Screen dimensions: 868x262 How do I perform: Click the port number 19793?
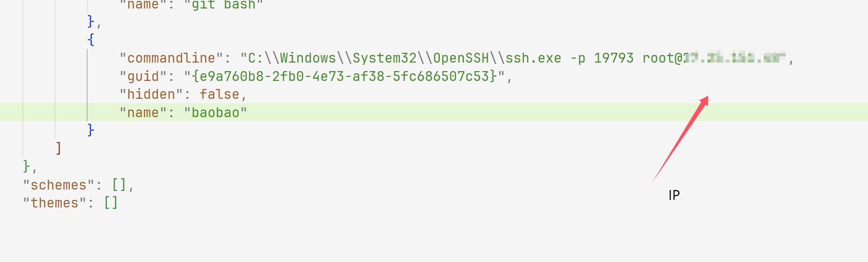[614, 58]
